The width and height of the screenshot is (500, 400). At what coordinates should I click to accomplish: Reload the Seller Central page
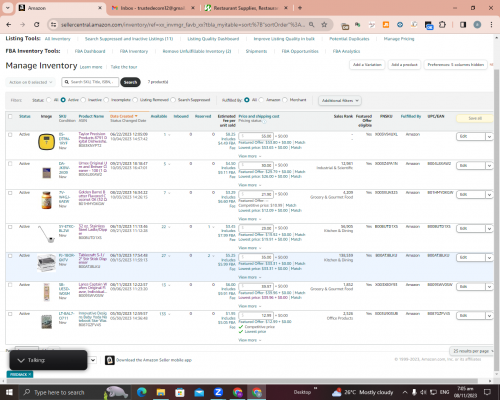coord(37,25)
